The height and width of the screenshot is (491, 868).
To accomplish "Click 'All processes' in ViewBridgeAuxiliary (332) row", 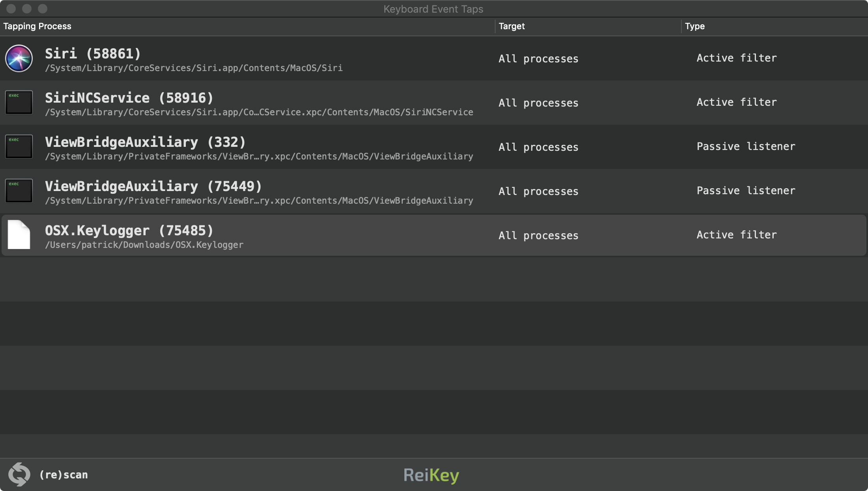I will (539, 147).
